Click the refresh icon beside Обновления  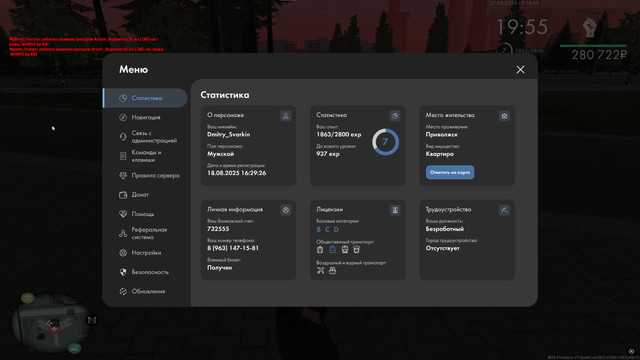(123, 291)
